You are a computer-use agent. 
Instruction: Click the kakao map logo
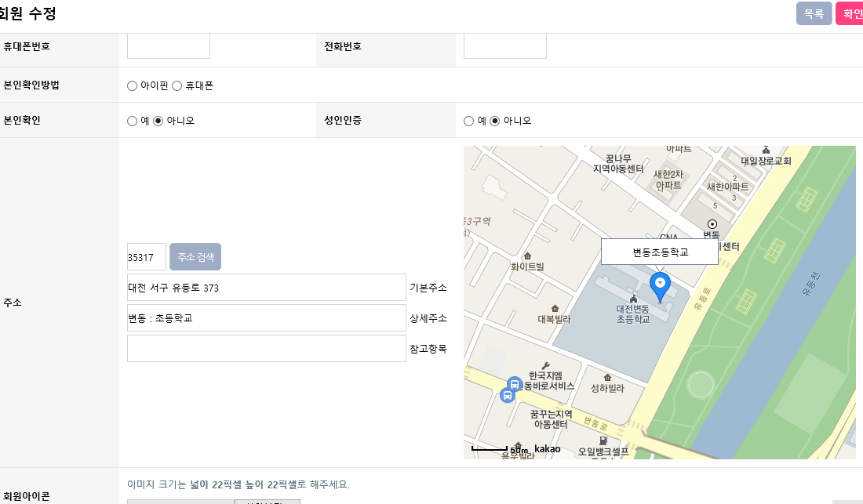[547, 449]
